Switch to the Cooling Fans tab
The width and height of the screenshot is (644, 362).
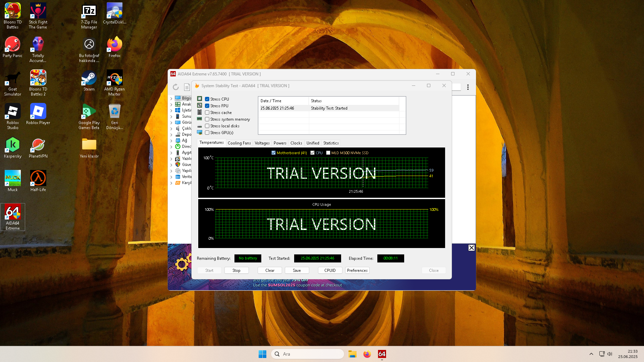239,143
